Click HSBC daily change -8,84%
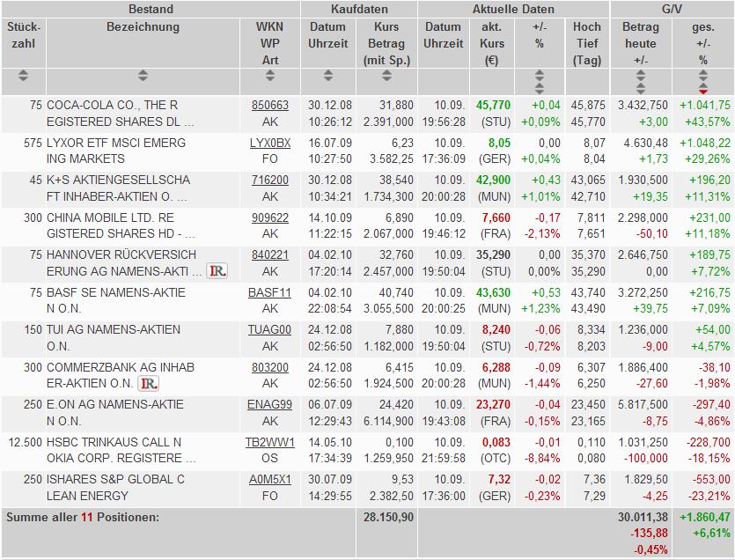The width and height of the screenshot is (735, 560). (542, 458)
